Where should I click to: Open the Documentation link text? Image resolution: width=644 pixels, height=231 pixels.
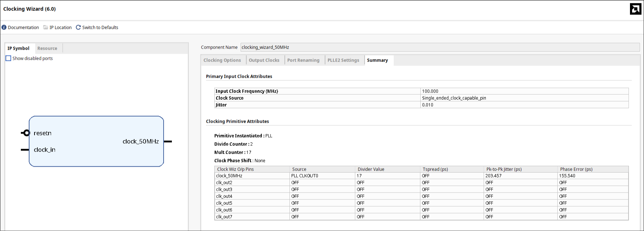tap(23, 27)
